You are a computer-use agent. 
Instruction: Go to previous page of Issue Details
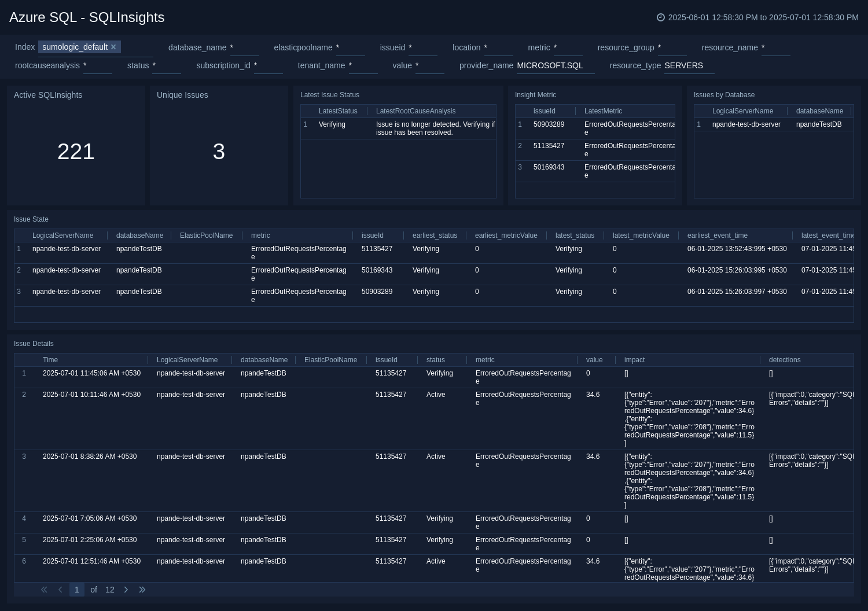coord(60,590)
